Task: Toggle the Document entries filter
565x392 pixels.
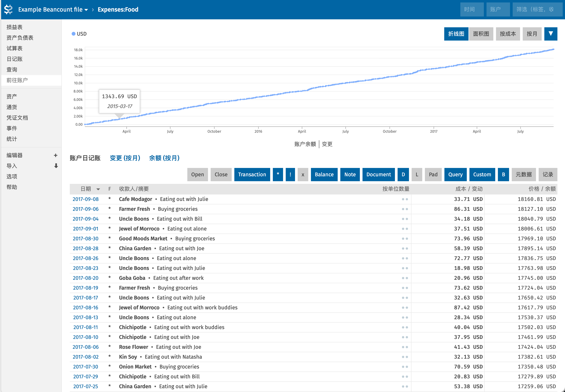Action: pyautogui.click(x=379, y=174)
